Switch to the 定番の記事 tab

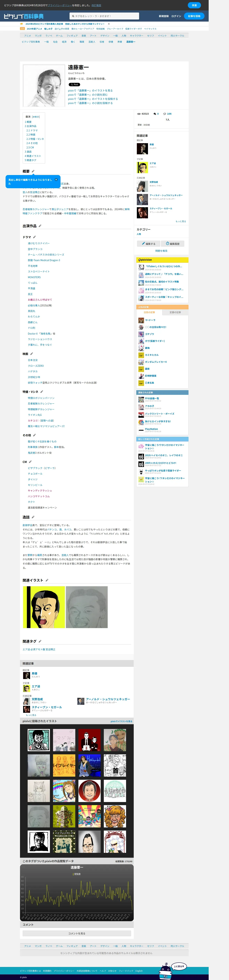(175, 312)
